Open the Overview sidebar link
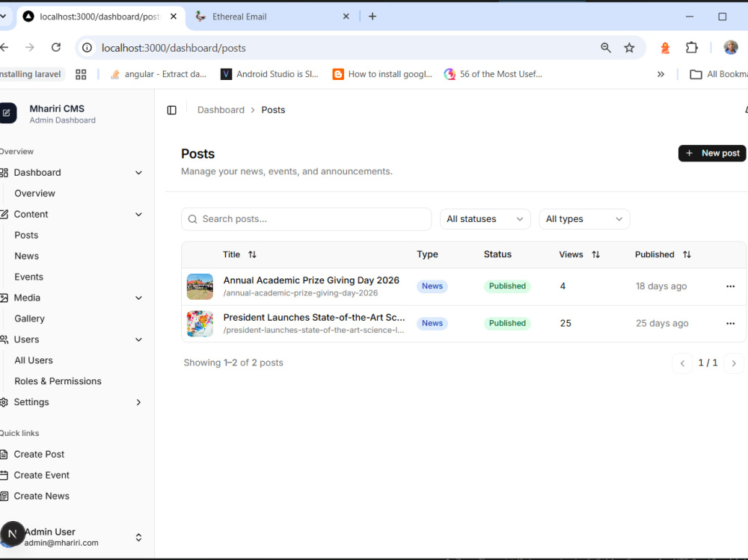Image resolution: width=748 pixels, height=560 pixels. (x=34, y=193)
